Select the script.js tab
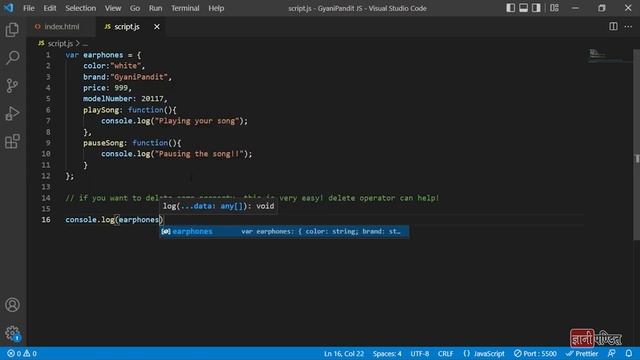The image size is (640, 360). point(127,27)
